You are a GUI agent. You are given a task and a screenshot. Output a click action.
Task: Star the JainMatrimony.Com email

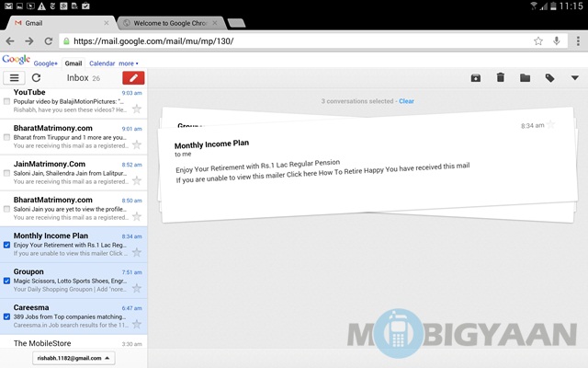(x=137, y=180)
